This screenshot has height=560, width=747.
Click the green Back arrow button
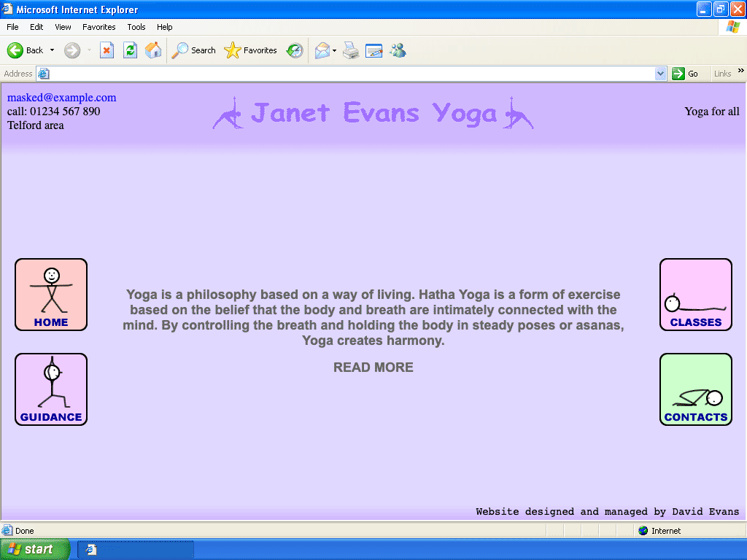[15, 50]
